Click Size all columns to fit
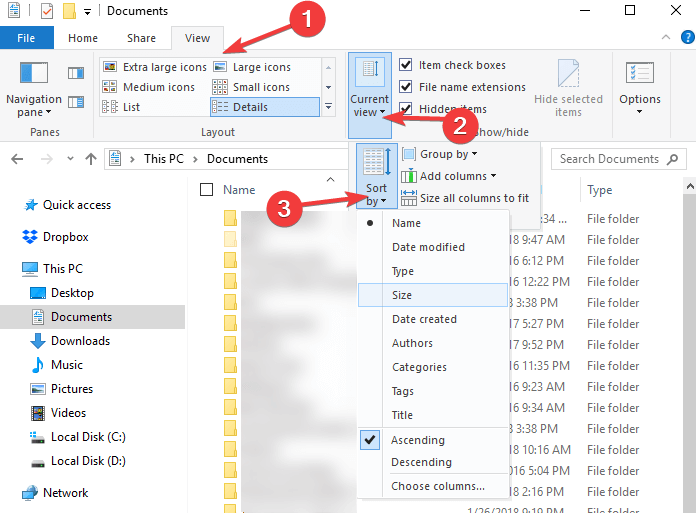696x513 pixels. pyautogui.click(x=465, y=198)
